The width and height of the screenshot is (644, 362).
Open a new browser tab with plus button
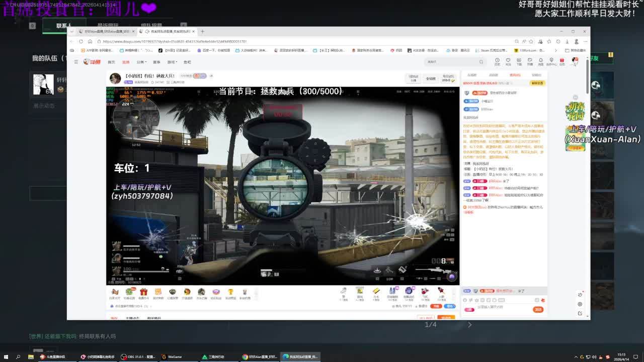[x=202, y=31]
